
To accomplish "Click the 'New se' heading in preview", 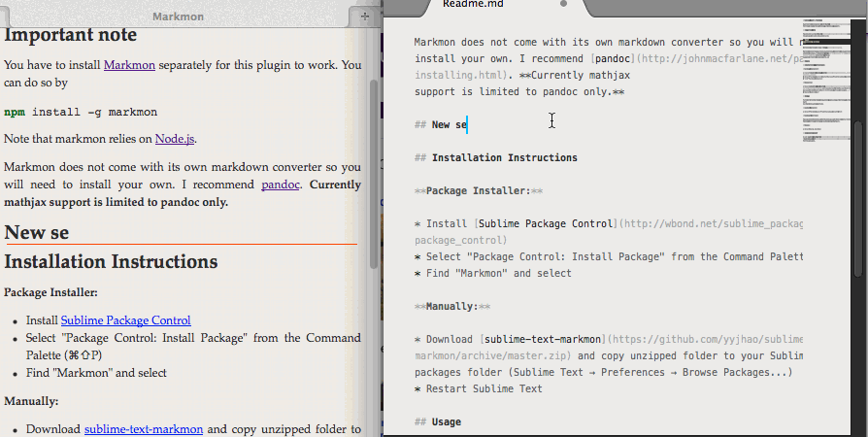I will 37,233.
